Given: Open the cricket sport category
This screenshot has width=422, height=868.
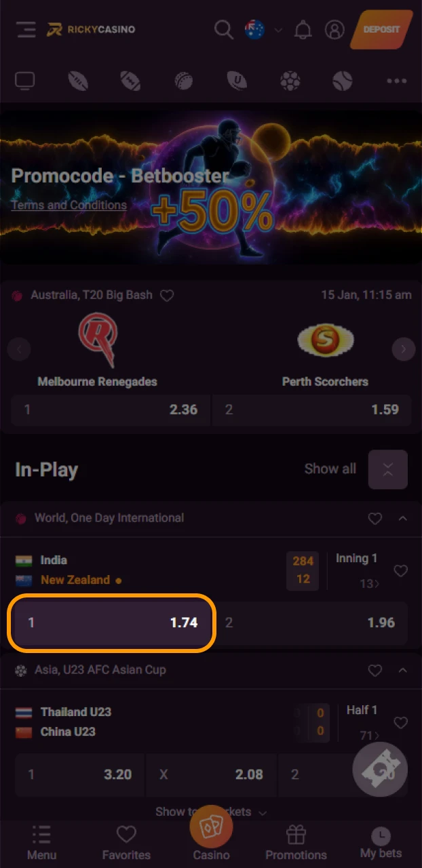Looking at the screenshot, I should 184,81.
